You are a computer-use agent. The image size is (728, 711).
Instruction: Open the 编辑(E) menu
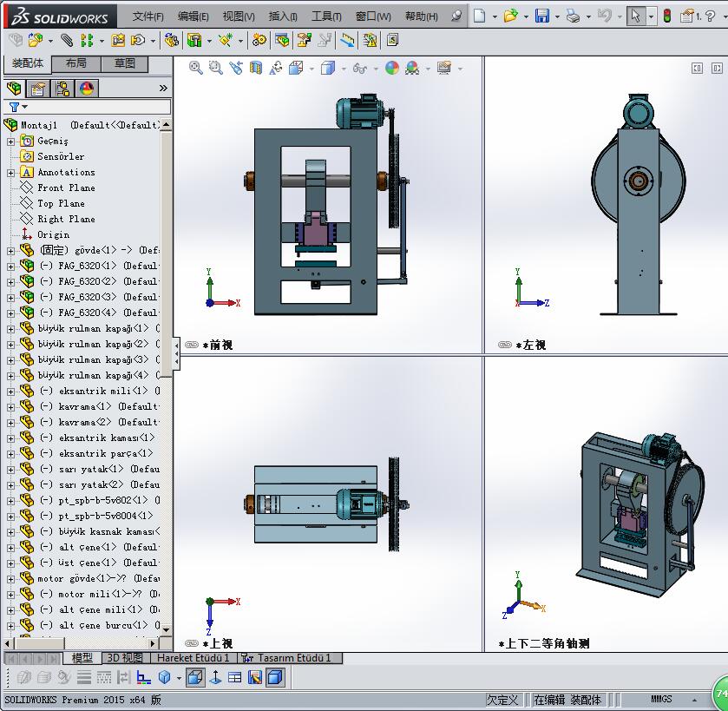tap(193, 16)
